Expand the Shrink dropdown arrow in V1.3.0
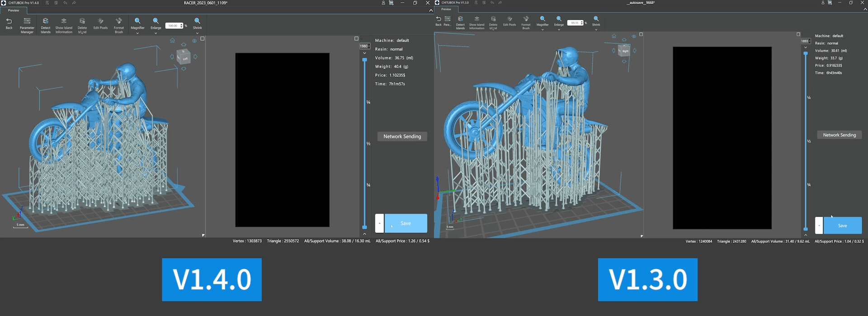Image resolution: width=868 pixels, height=316 pixels. click(596, 30)
